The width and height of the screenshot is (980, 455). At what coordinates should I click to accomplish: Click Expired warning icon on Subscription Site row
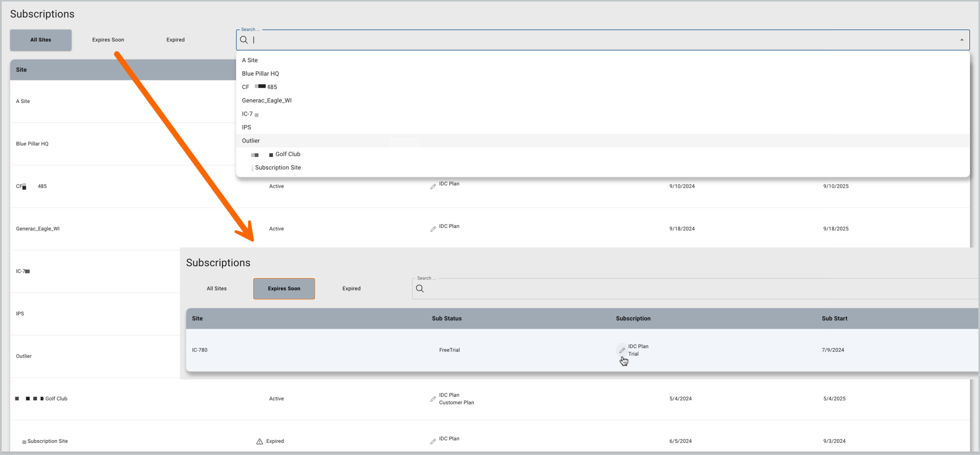(260, 442)
